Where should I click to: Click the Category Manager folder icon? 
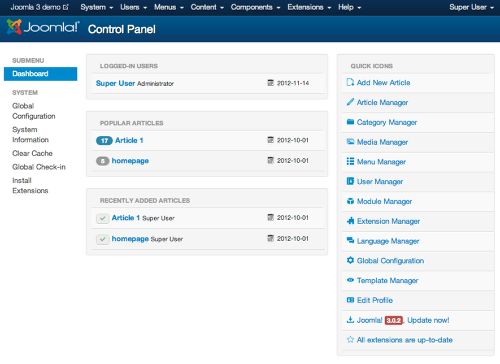point(350,122)
